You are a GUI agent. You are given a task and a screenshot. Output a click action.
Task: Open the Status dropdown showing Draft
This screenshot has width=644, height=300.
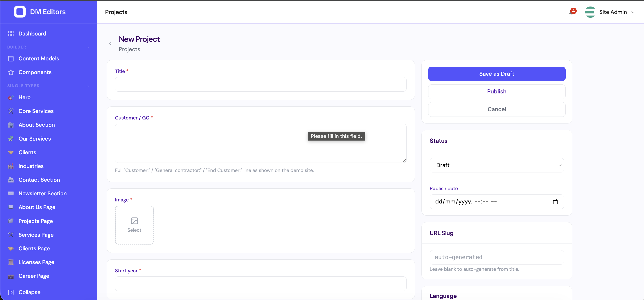point(497,165)
